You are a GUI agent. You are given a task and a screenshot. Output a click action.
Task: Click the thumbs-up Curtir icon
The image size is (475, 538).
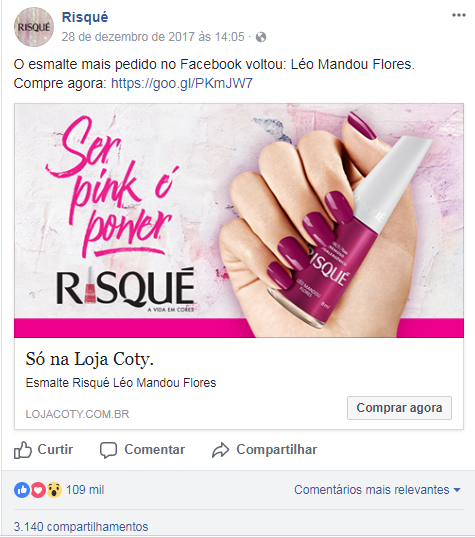click(23, 450)
